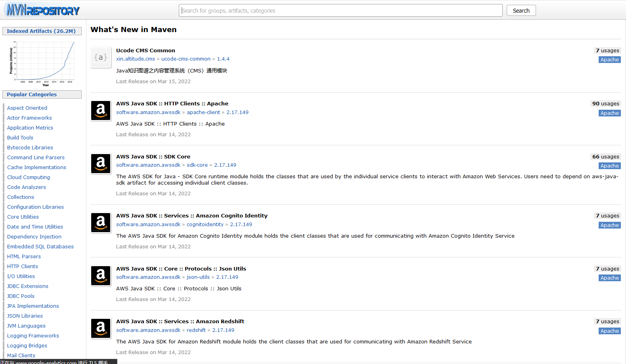Open the Embedded SQL Databases category
This screenshot has width=626, height=364.
tap(40, 246)
